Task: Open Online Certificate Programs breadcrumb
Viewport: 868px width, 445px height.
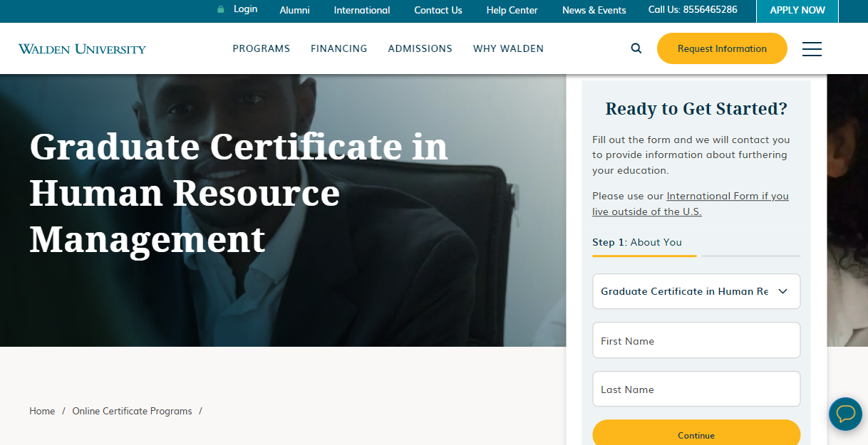Action: pyautogui.click(x=132, y=411)
